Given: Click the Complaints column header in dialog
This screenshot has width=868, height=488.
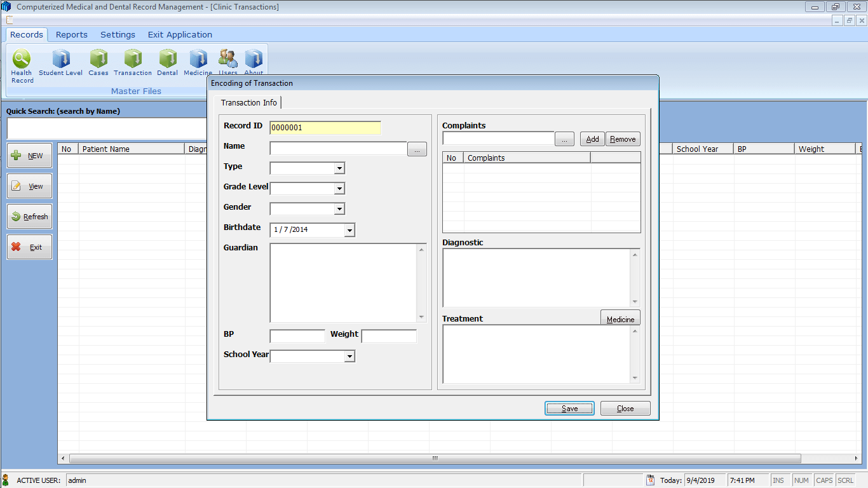Looking at the screenshot, I should [x=527, y=158].
